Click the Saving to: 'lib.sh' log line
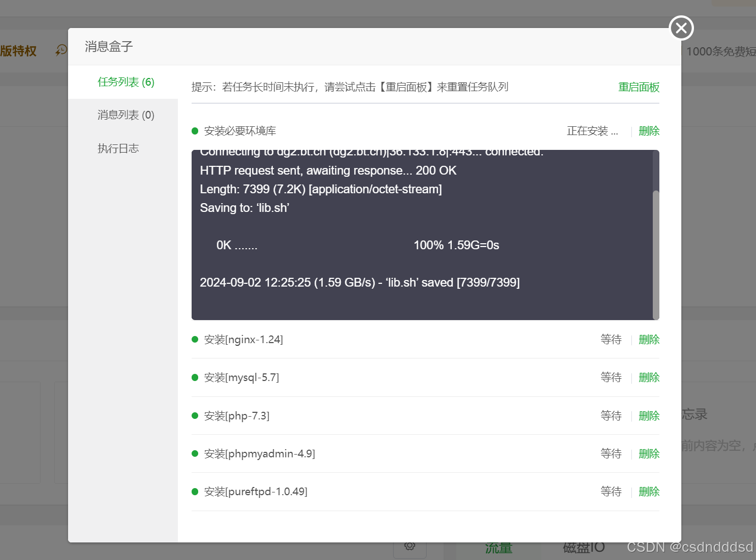The image size is (756, 560). pyautogui.click(x=244, y=208)
